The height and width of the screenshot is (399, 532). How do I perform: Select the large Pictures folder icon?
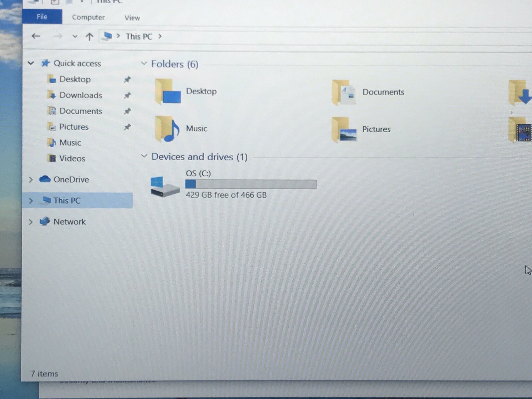click(344, 130)
